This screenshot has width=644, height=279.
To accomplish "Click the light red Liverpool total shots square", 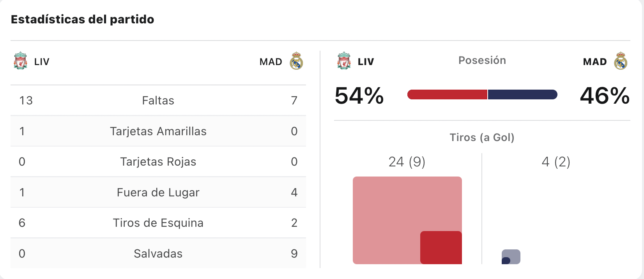I will pyautogui.click(x=407, y=220).
